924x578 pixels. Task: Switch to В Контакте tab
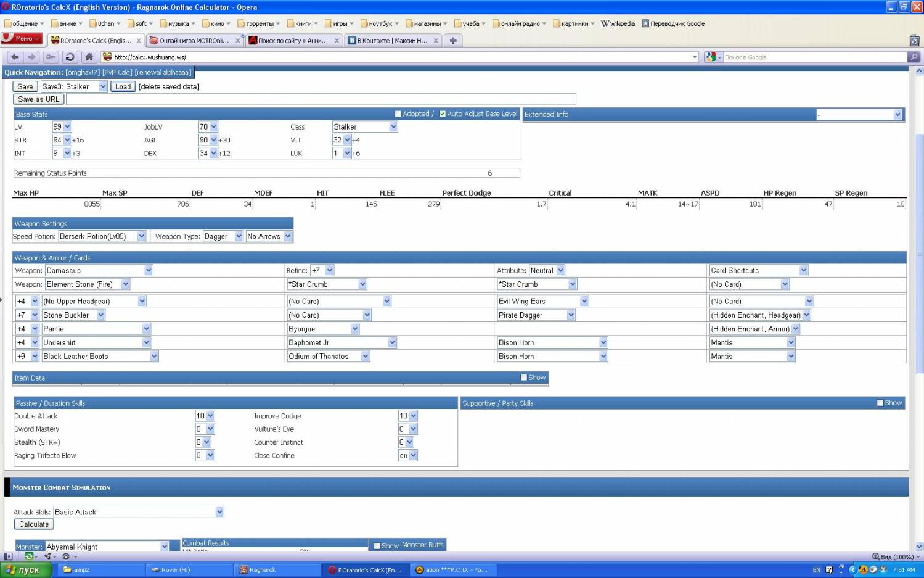coord(393,41)
